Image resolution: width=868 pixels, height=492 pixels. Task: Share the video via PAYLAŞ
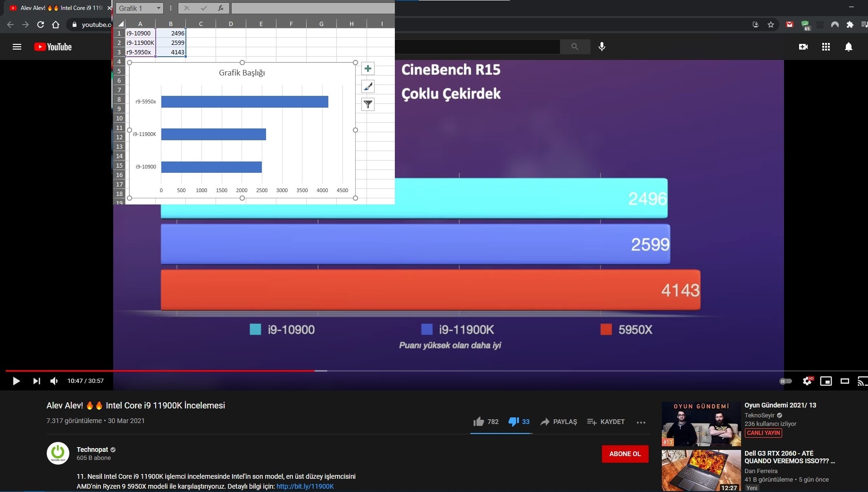tap(559, 422)
